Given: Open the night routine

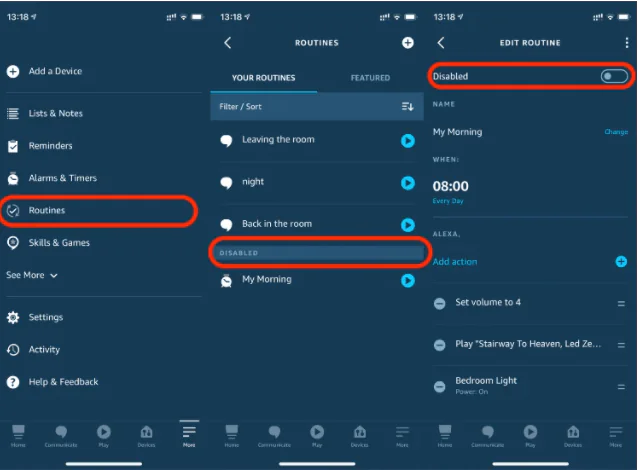Looking at the screenshot, I should coord(253,182).
